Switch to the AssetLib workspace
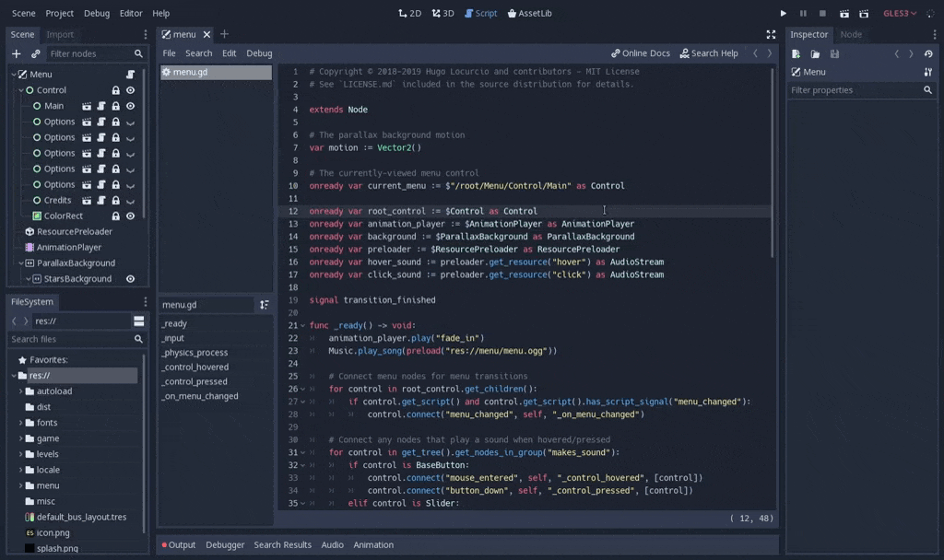944x560 pixels. (x=530, y=14)
